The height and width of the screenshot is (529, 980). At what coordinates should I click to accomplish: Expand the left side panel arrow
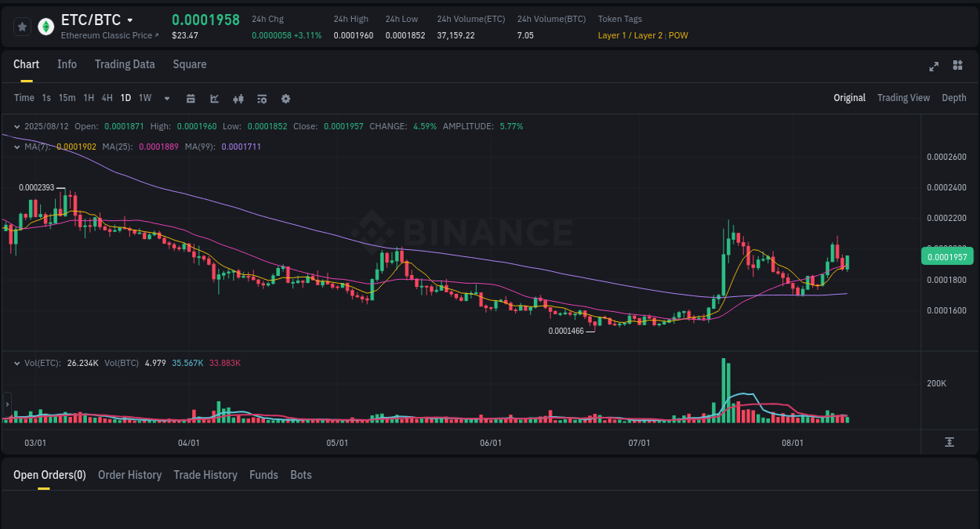pyautogui.click(x=7, y=404)
